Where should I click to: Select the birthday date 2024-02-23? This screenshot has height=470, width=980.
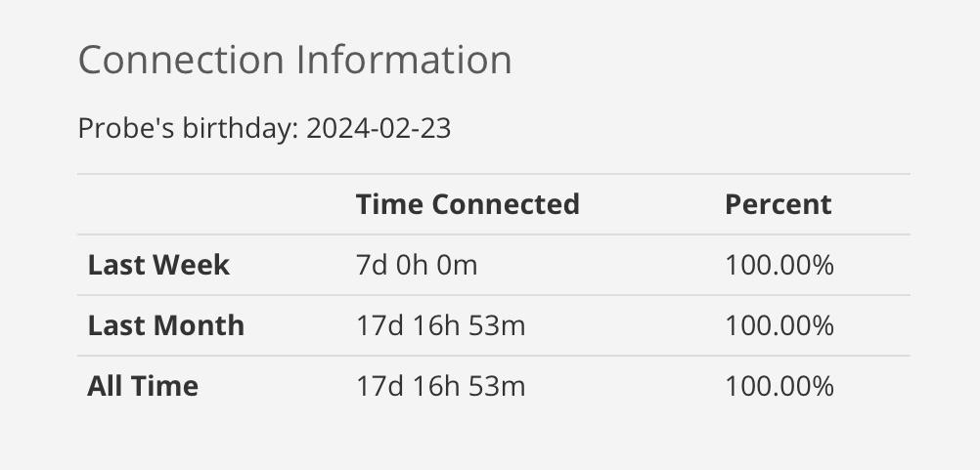click(379, 129)
